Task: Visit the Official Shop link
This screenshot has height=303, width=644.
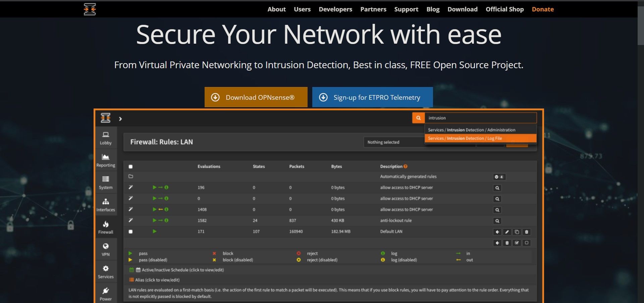Action: [505, 9]
